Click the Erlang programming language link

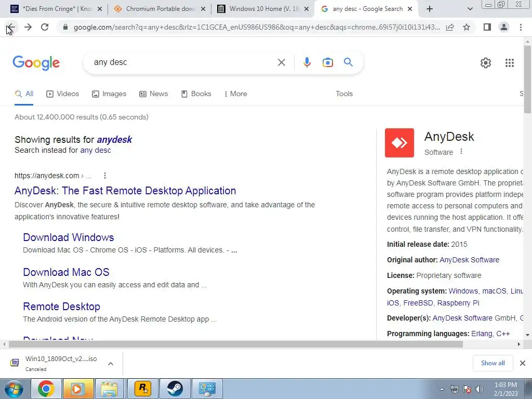point(482,334)
